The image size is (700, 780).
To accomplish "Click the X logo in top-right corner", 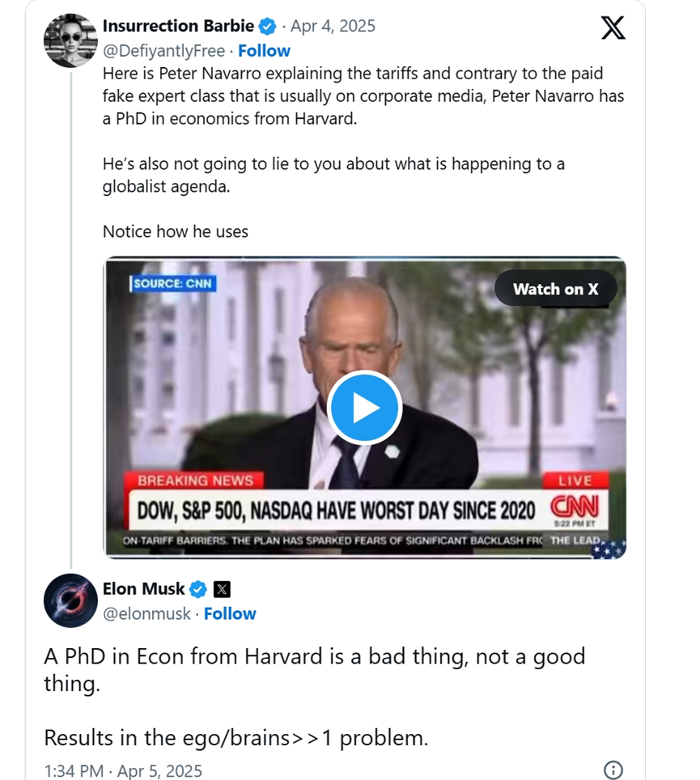I will point(613,28).
